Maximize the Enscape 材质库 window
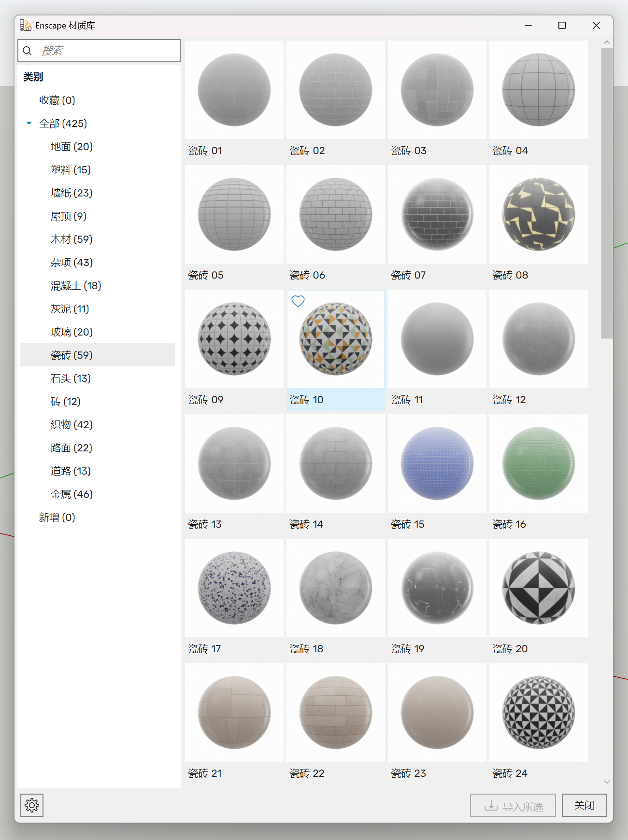This screenshot has width=628, height=840. point(562,26)
